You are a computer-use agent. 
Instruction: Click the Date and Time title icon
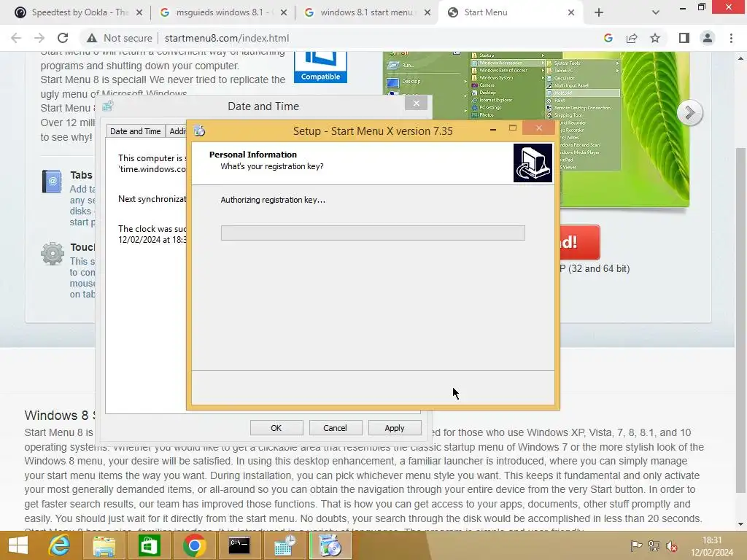(108, 106)
